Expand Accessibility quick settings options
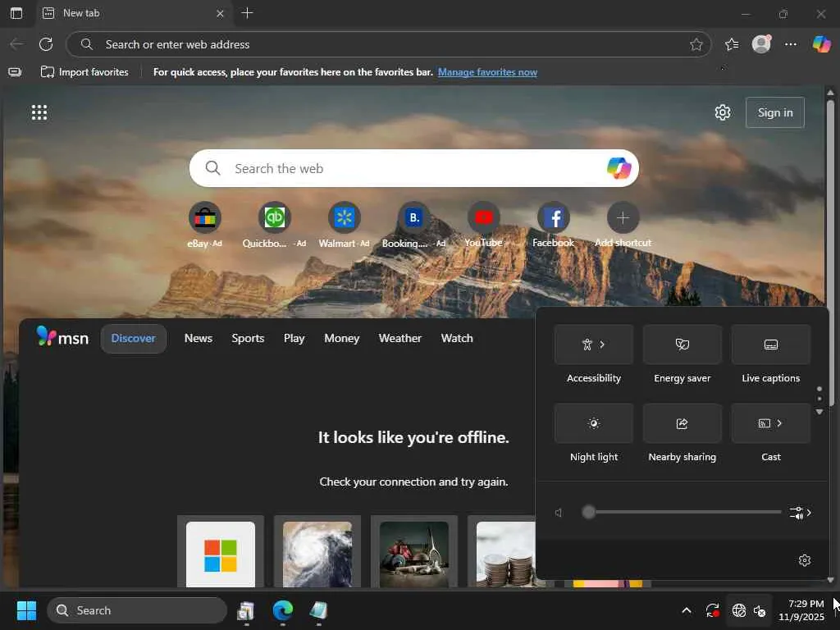Image resolution: width=840 pixels, height=630 pixels. coord(602,345)
